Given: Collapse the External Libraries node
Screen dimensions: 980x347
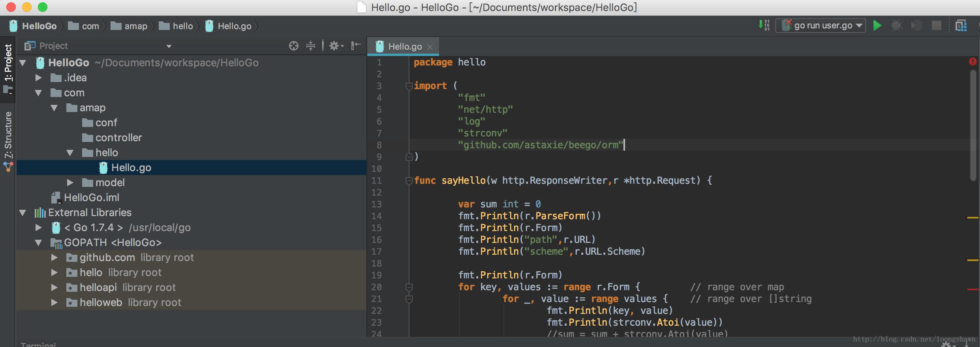Looking at the screenshot, I should pyautogui.click(x=23, y=213).
